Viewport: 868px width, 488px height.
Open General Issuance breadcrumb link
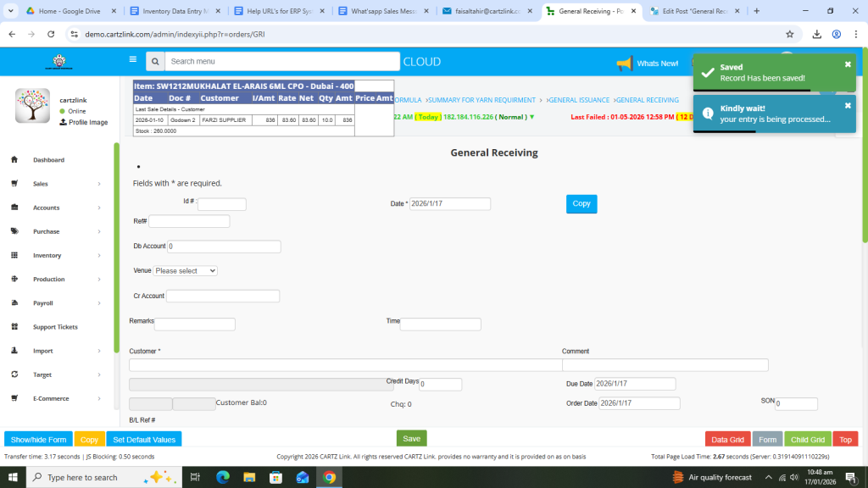(579, 100)
